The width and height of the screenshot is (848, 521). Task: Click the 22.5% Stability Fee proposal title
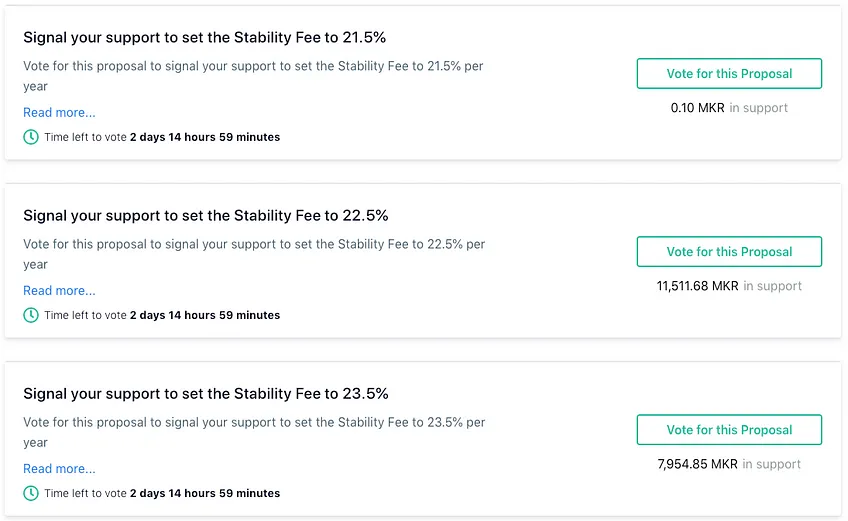[206, 215]
